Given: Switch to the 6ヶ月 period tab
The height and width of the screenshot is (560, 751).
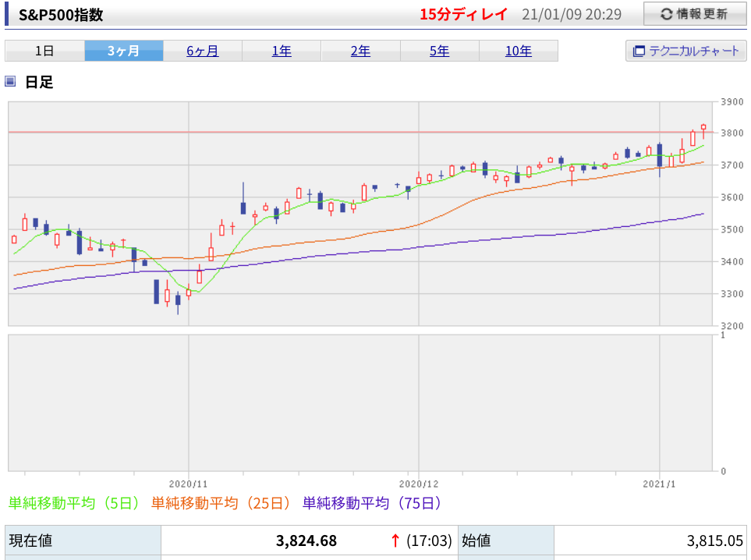Looking at the screenshot, I should (203, 51).
